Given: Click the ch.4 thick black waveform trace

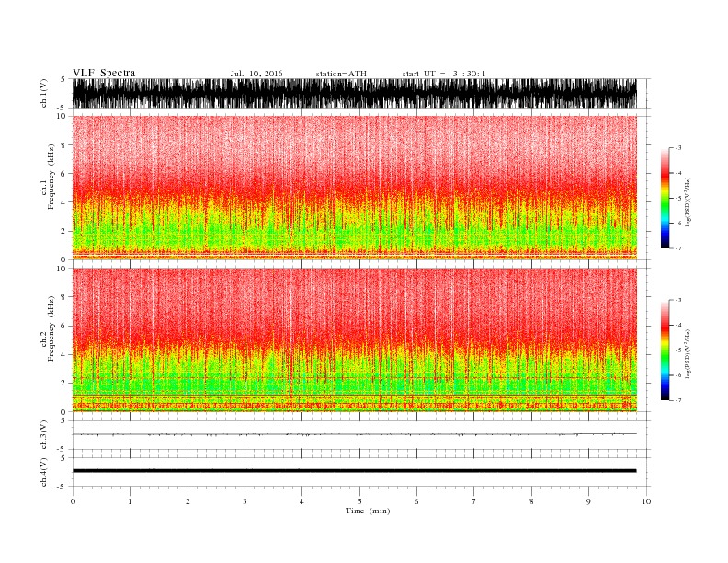Looking at the screenshot, I should tap(354, 471).
